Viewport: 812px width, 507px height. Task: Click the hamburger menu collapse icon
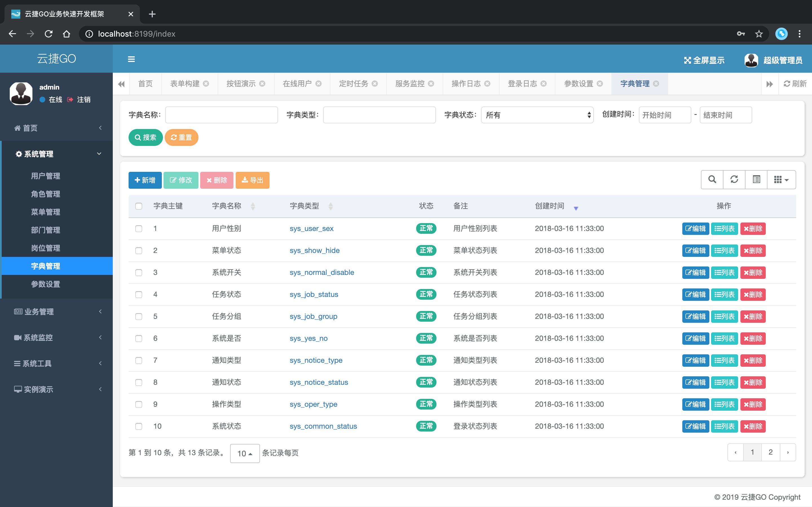pyautogui.click(x=131, y=59)
